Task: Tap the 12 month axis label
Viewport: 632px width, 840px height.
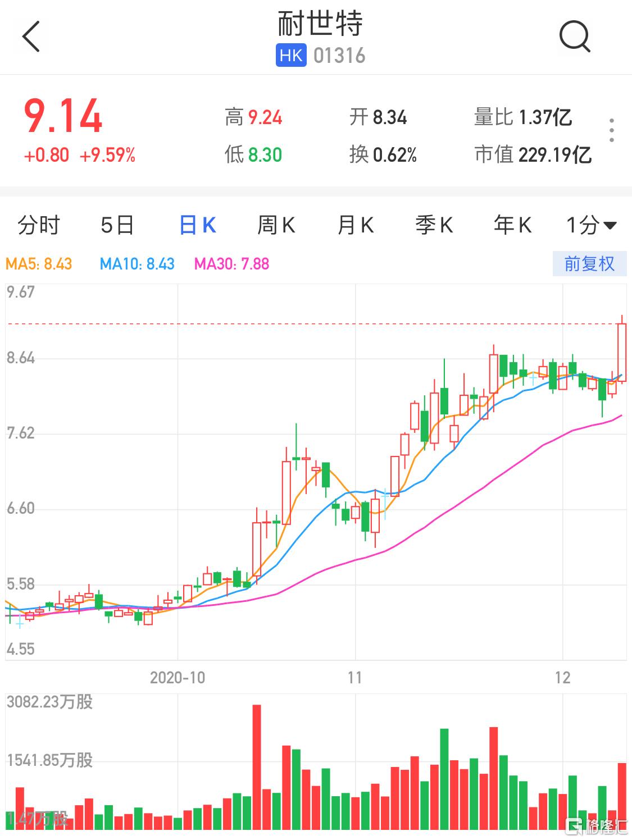Action: (x=562, y=678)
